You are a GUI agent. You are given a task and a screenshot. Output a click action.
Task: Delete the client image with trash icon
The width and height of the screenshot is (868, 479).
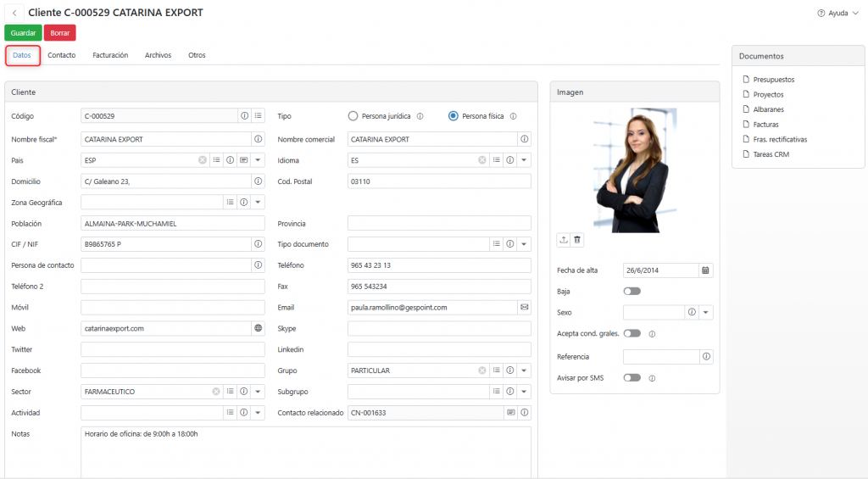577,240
